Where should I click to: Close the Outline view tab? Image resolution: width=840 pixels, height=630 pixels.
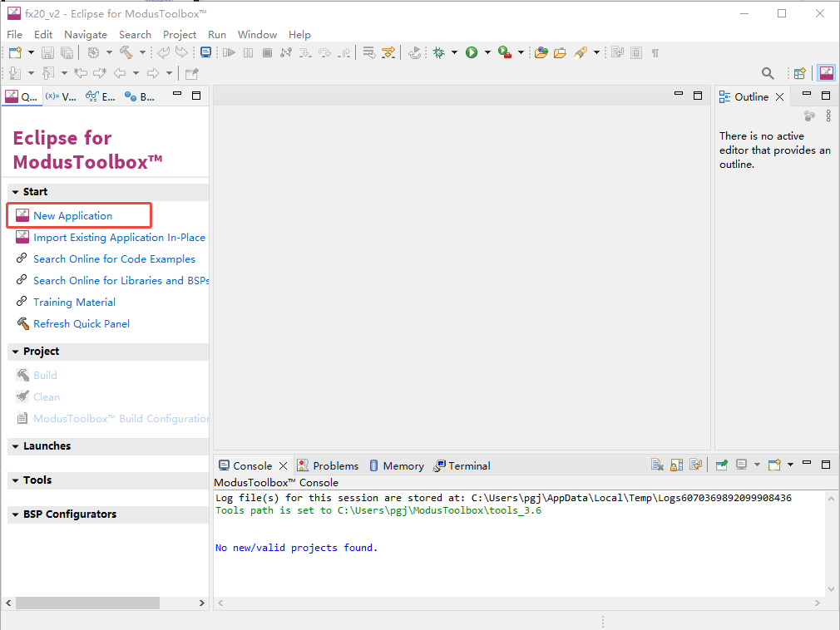pos(780,97)
